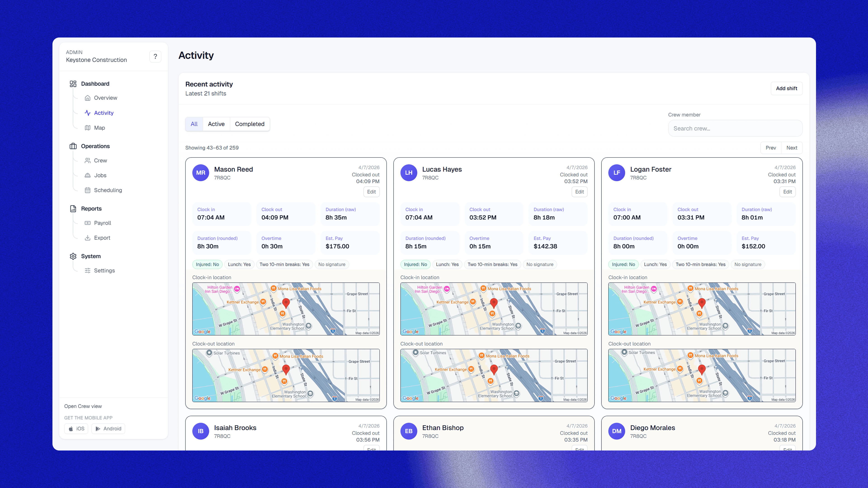868x488 pixels.
Task: Click Mason Reed's Injured: No badge
Action: tap(207, 265)
